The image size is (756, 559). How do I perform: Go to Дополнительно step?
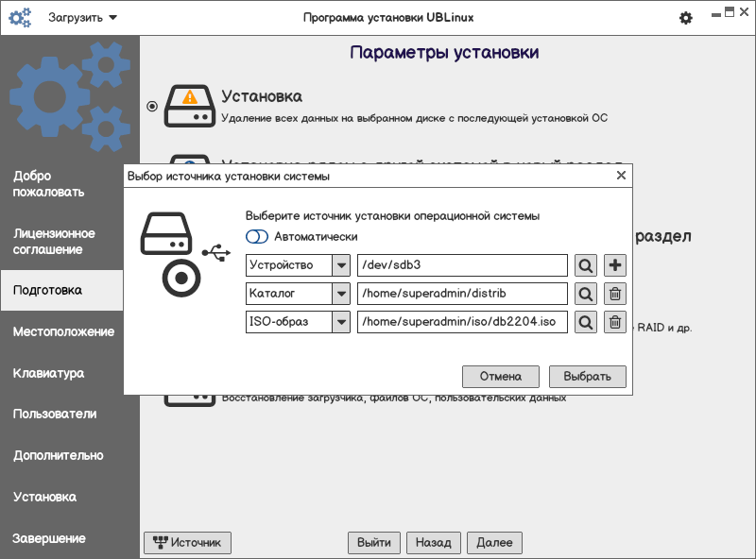(x=59, y=455)
